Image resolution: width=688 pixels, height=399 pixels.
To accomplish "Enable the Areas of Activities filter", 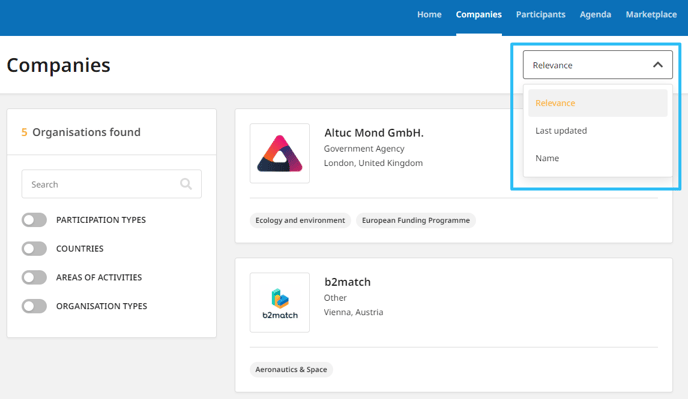I will point(34,277).
